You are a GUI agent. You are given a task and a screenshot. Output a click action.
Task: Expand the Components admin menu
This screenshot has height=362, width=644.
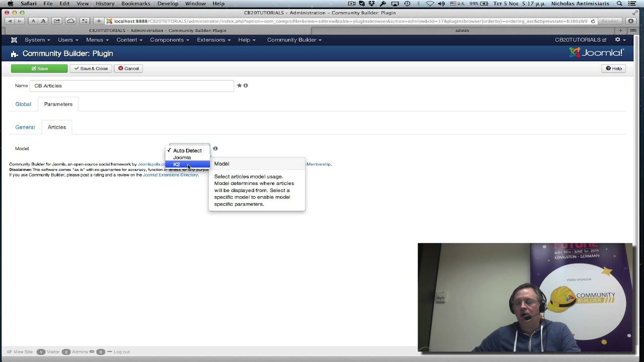(170, 40)
